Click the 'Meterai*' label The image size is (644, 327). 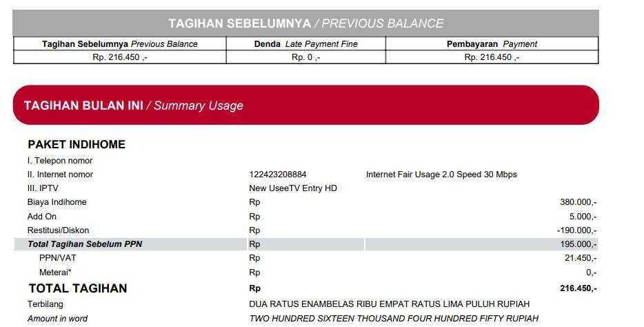(x=55, y=272)
